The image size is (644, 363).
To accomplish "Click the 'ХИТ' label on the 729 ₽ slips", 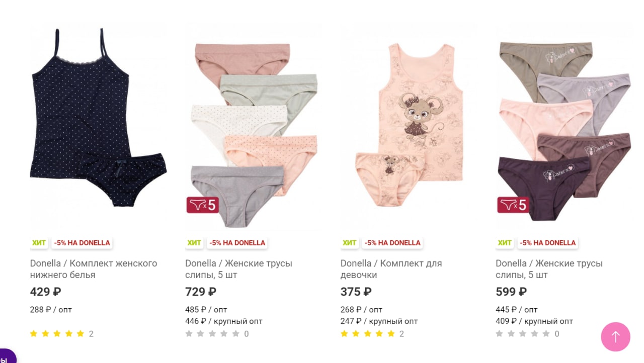I will tap(194, 243).
